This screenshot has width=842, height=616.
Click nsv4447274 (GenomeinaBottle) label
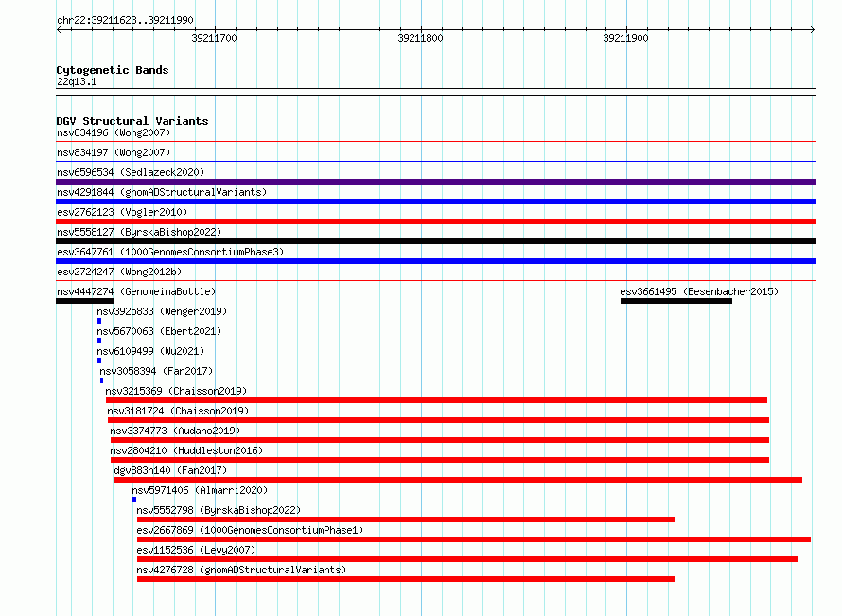[x=136, y=291]
